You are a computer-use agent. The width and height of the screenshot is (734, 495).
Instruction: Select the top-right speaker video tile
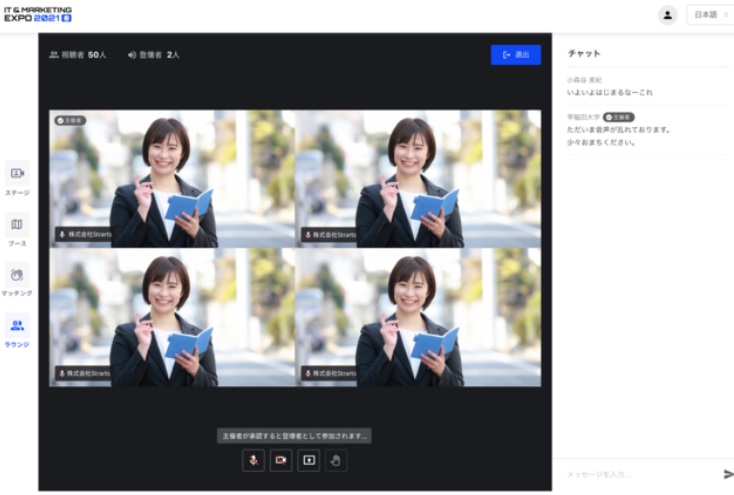pyautogui.click(x=418, y=178)
